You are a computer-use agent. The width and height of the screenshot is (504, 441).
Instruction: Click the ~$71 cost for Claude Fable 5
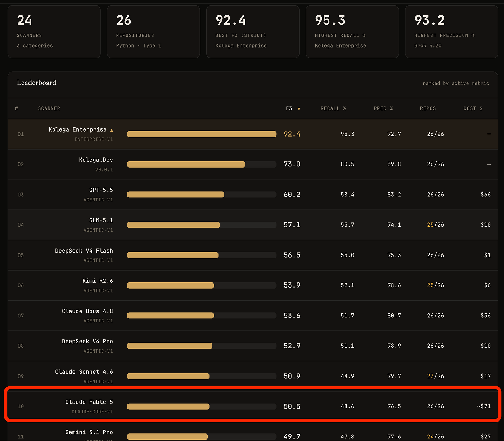coord(484,406)
